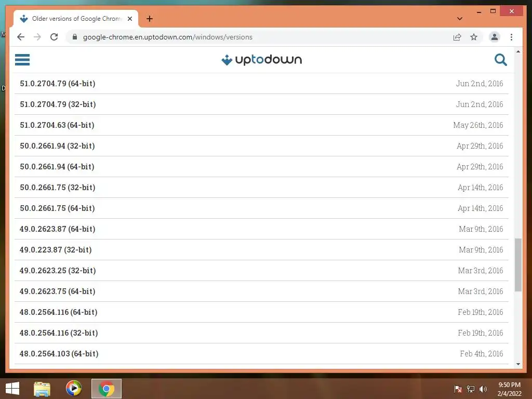Open a new browser tab
This screenshot has height=399, width=532.
pyautogui.click(x=150, y=19)
